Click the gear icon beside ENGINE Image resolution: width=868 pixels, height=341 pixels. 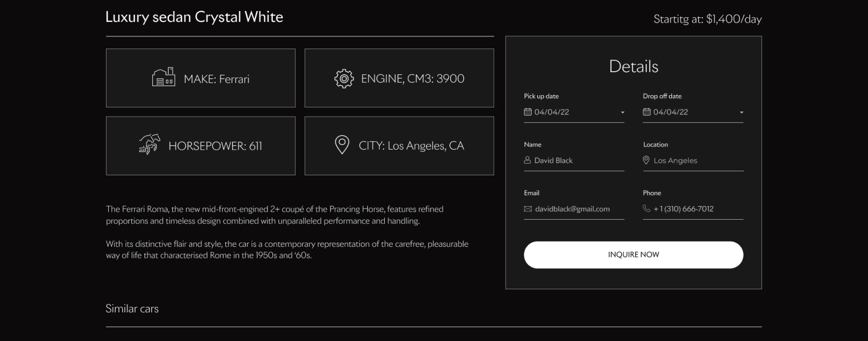pos(344,78)
